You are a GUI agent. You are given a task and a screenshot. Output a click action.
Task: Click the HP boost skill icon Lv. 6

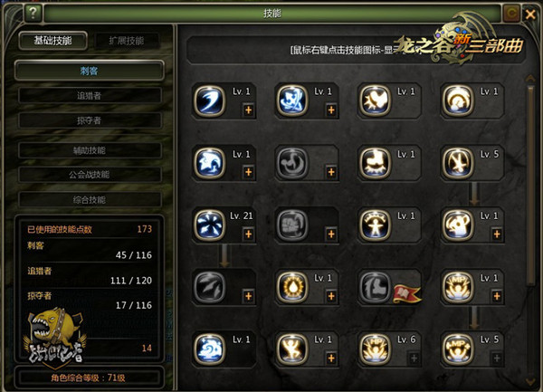pyautogui.click(x=375, y=349)
